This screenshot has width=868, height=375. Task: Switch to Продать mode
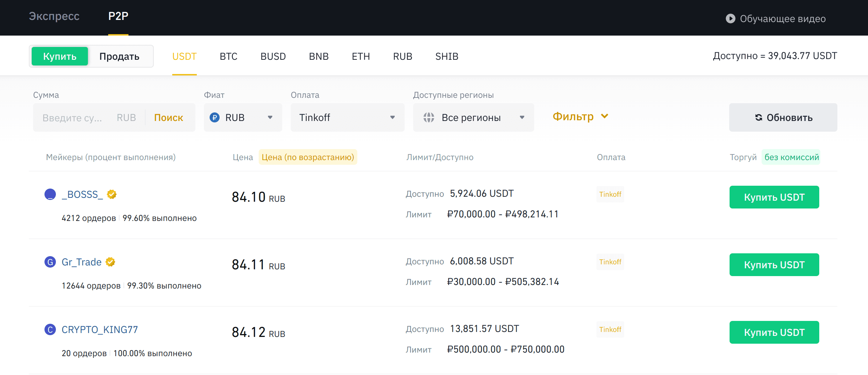pyautogui.click(x=120, y=56)
